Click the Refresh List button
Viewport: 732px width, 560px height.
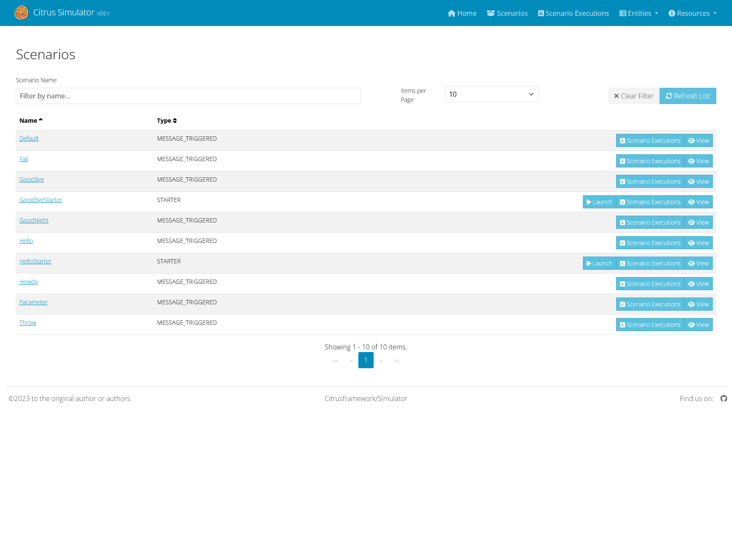[687, 96]
